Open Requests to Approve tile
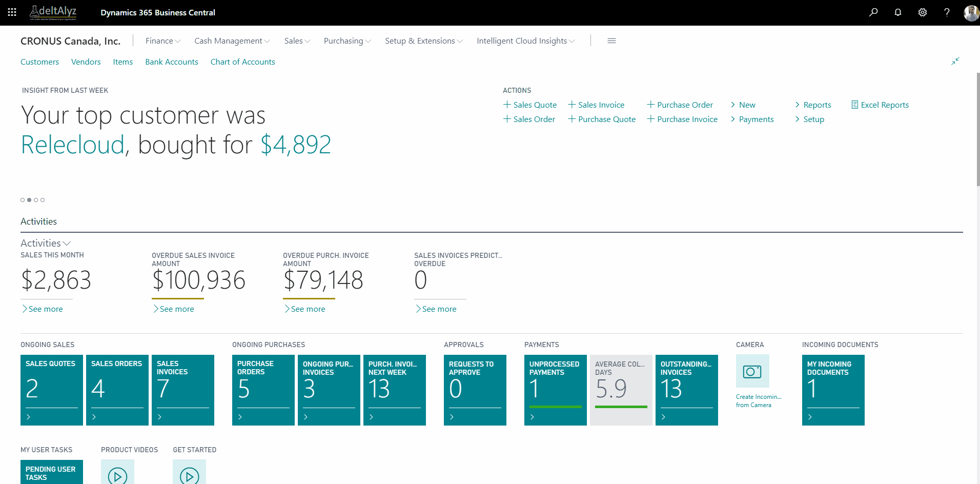 coord(475,390)
